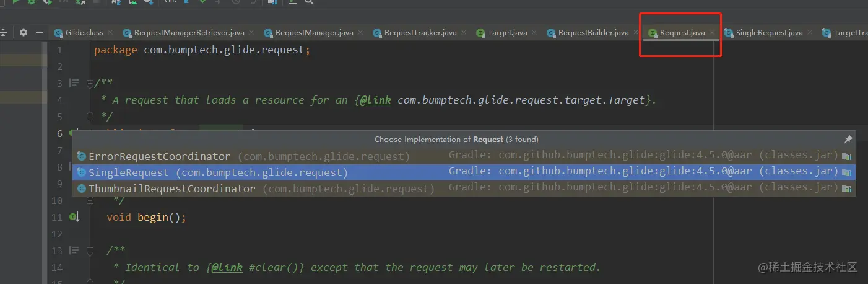Close the RequestTracker.java tab
This screenshot has width=868, height=284.
464,33
